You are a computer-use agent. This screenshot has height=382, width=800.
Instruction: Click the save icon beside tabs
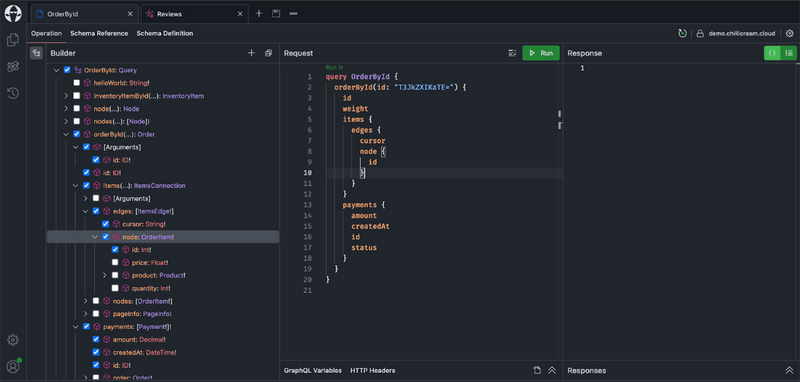[x=276, y=14]
